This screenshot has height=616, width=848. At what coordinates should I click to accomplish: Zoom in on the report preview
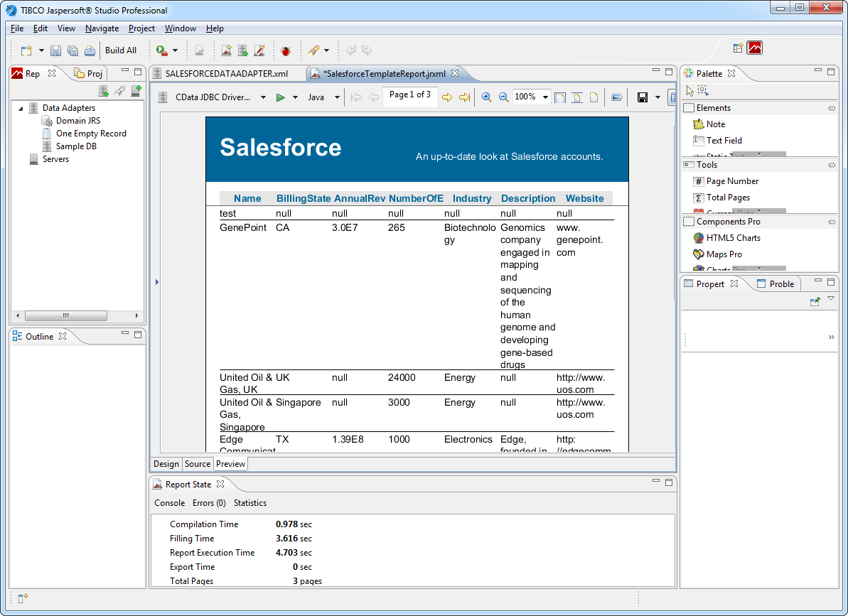(x=486, y=97)
